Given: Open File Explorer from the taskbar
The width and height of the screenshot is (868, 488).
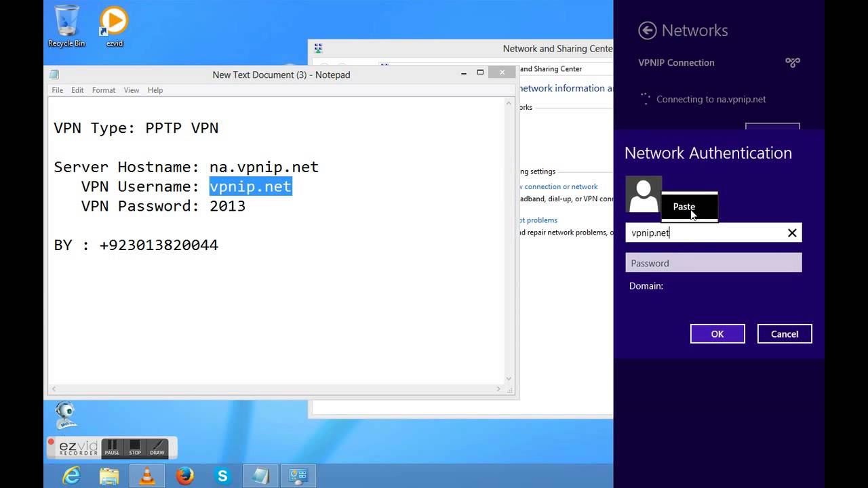Looking at the screenshot, I should (x=108, y=476).
